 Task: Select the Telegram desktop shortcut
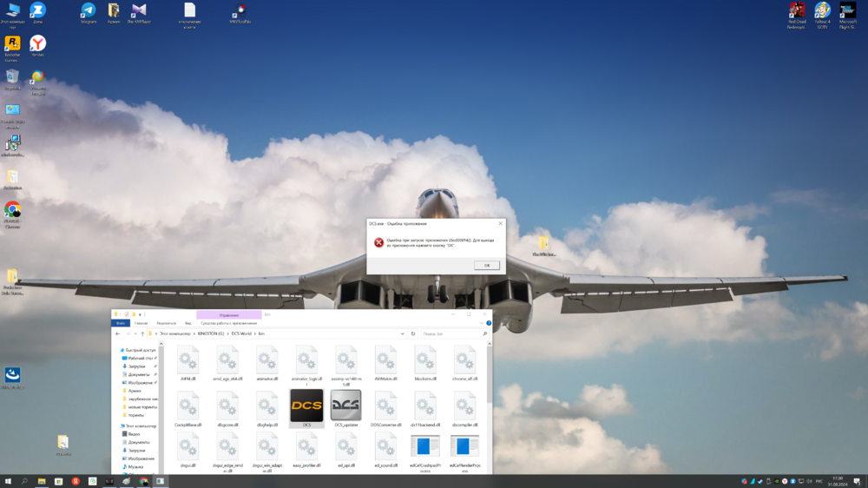click(88, 13)
